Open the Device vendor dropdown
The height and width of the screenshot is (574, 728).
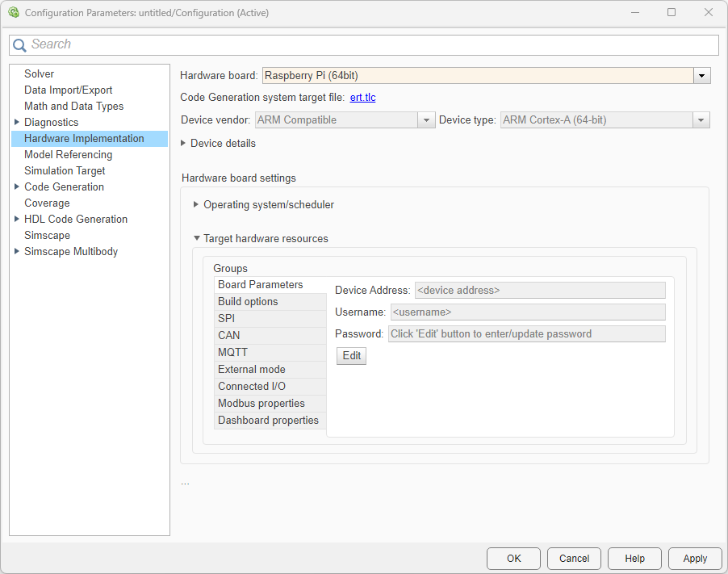tap(426, 119)
